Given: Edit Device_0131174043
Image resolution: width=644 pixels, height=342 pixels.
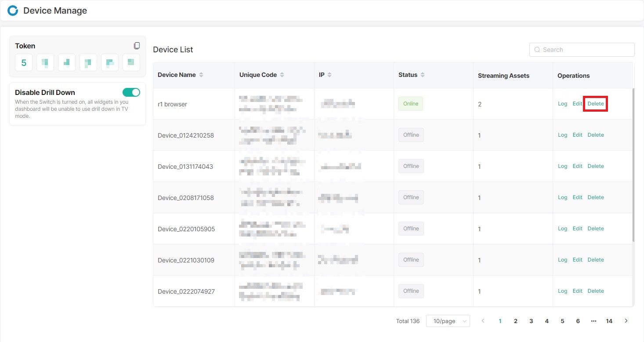Looking at the screenshot, I should coord(577,166).
